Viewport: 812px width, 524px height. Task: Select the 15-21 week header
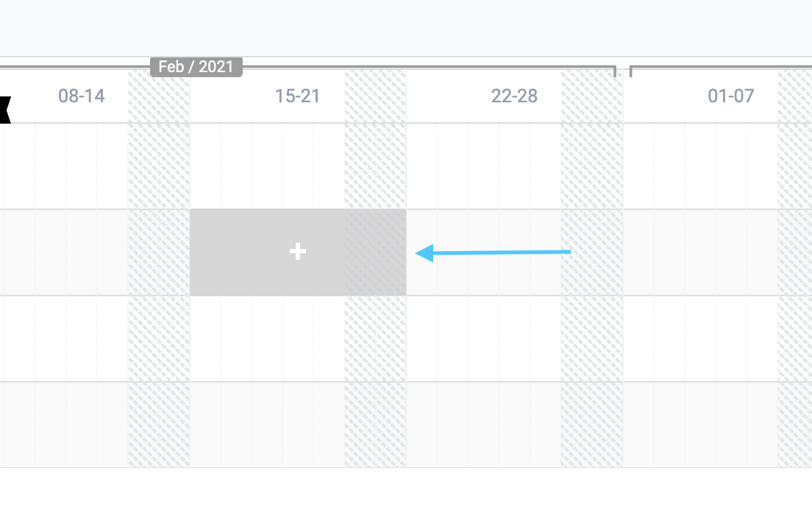[297, 96]
